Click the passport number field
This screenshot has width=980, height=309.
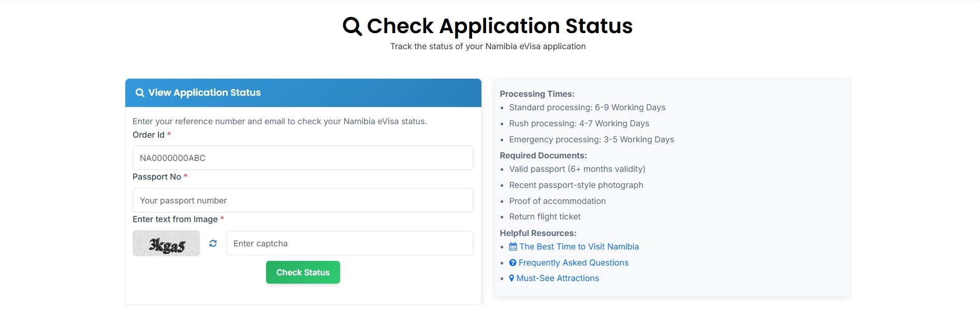tap(303, 200)
